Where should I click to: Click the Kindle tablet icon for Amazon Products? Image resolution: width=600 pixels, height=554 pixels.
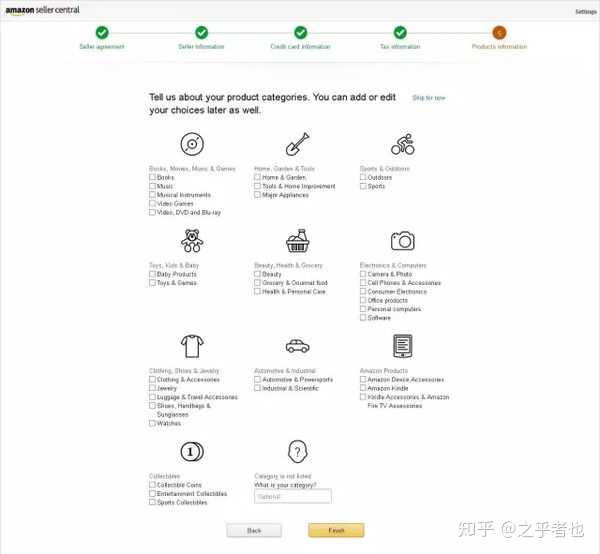[403, 346]
